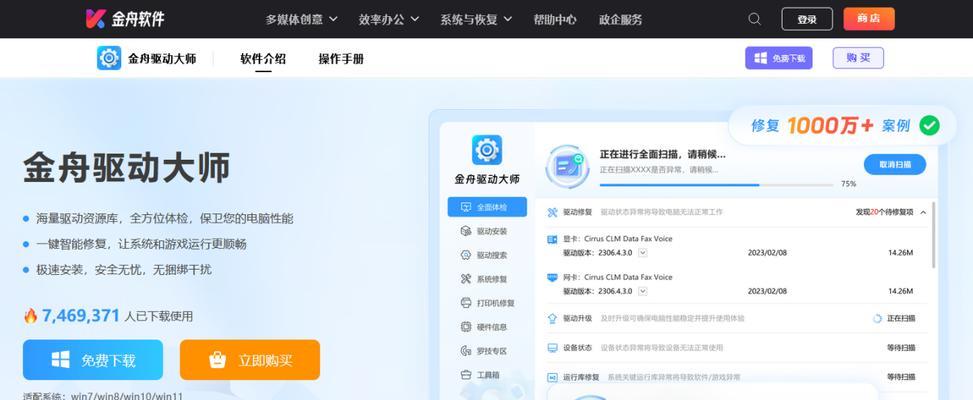The image size is (973, 400).
Task: Select 系统修复 tools icon in sidebar
Action: pos(466,279)
